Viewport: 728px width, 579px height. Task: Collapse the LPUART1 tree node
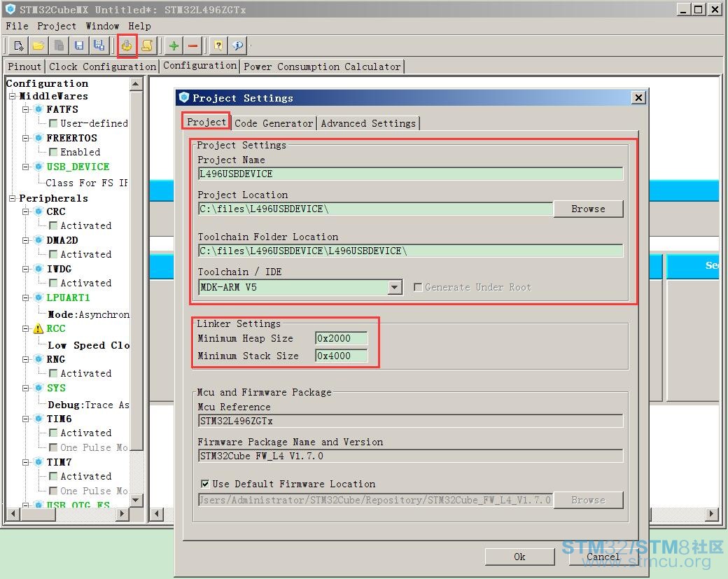(x=26, y=298)
